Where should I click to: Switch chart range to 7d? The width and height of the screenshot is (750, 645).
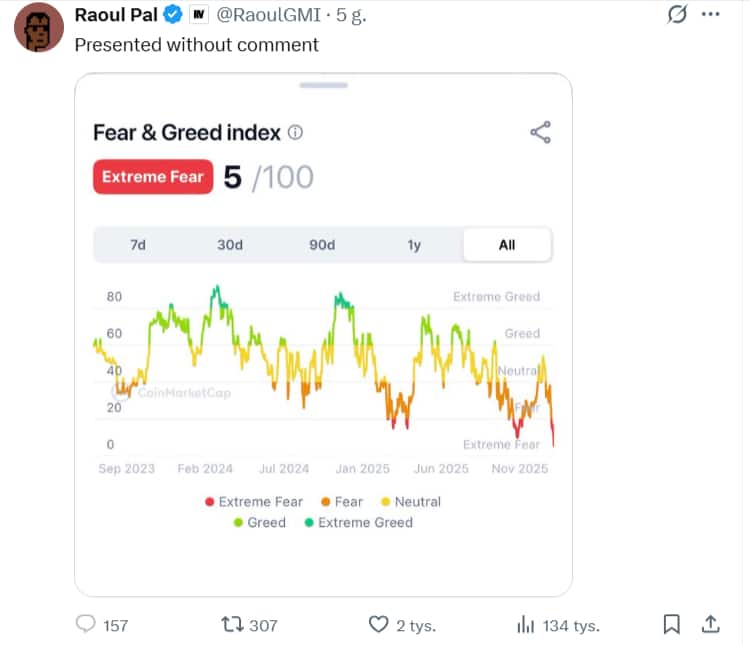(x=138, y=245)
